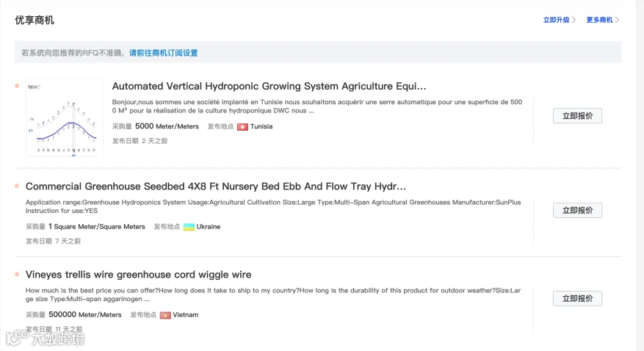Screen dimensions: 644x351
Task: Click orange bullet beside Vineyes trellis wire listing
Action: 17,274
